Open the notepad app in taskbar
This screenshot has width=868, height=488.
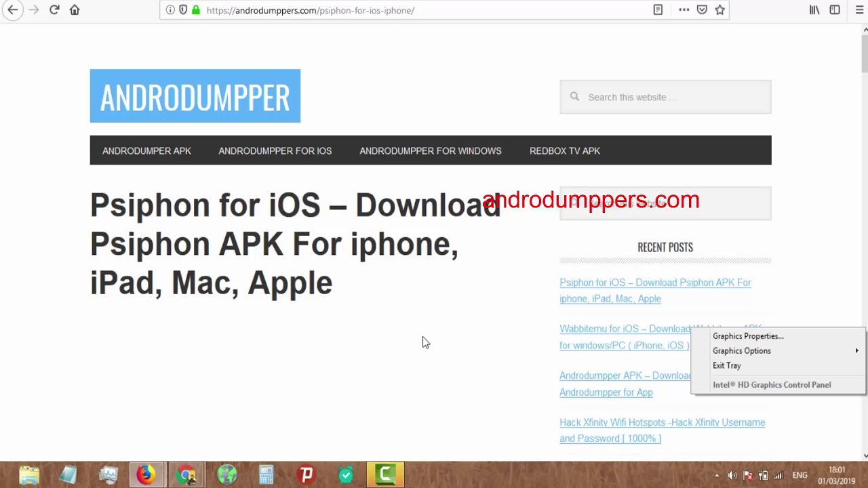click(x=68, y=475)
